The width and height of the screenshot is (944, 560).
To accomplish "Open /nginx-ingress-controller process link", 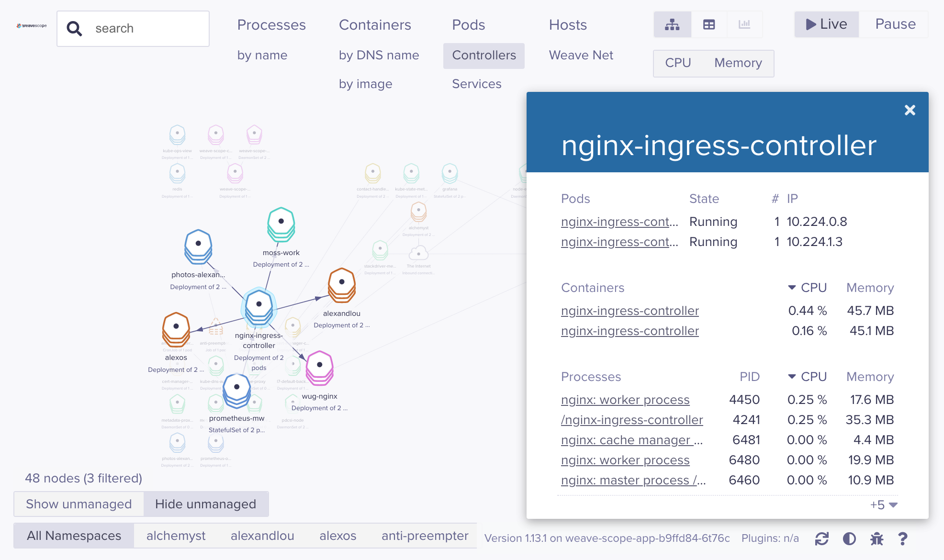I will point(632,420).
